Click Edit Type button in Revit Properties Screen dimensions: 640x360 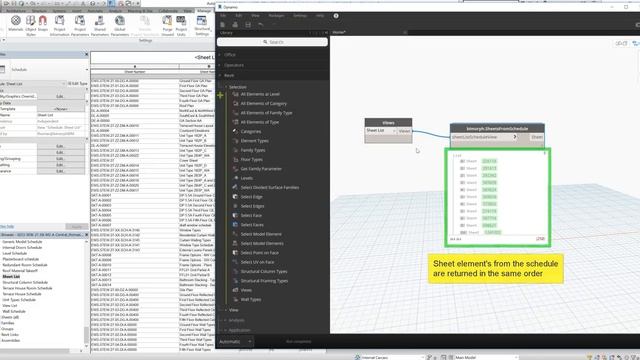click(78, 84)
